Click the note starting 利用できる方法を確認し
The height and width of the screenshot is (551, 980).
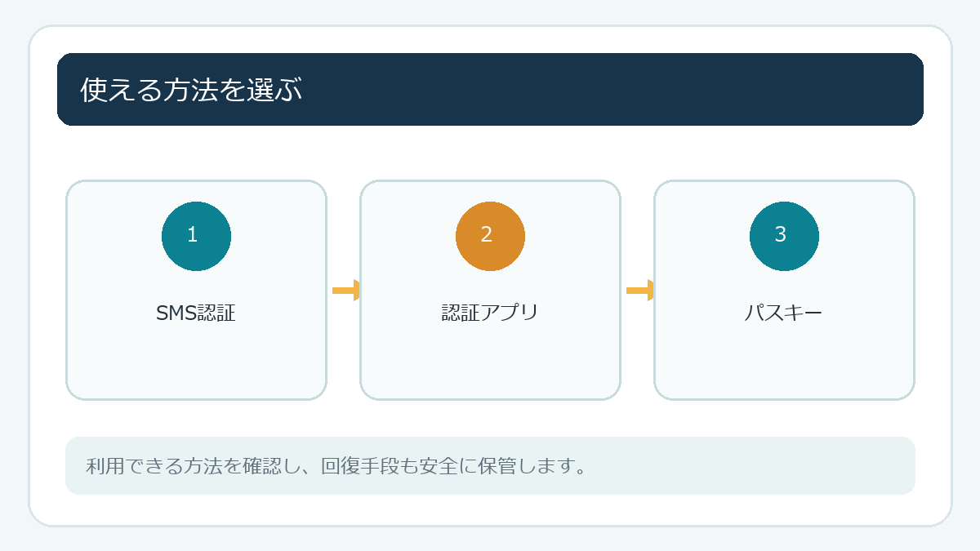(490, 465)
